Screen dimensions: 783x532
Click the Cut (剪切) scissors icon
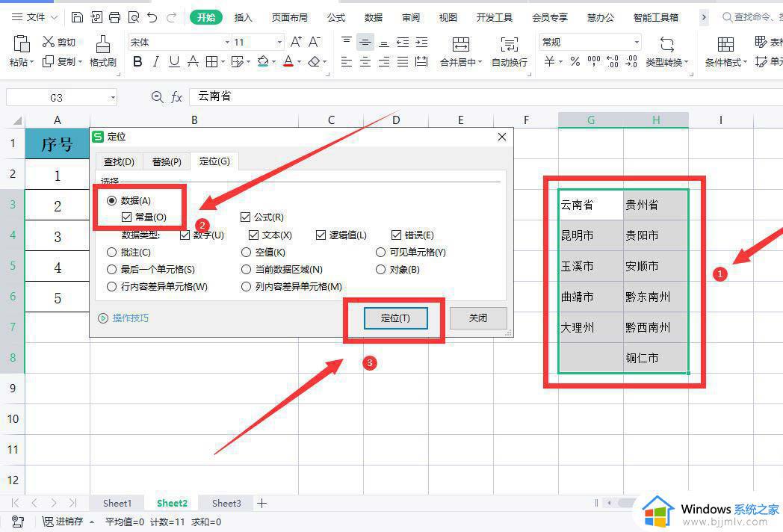(x=48, y=41)
